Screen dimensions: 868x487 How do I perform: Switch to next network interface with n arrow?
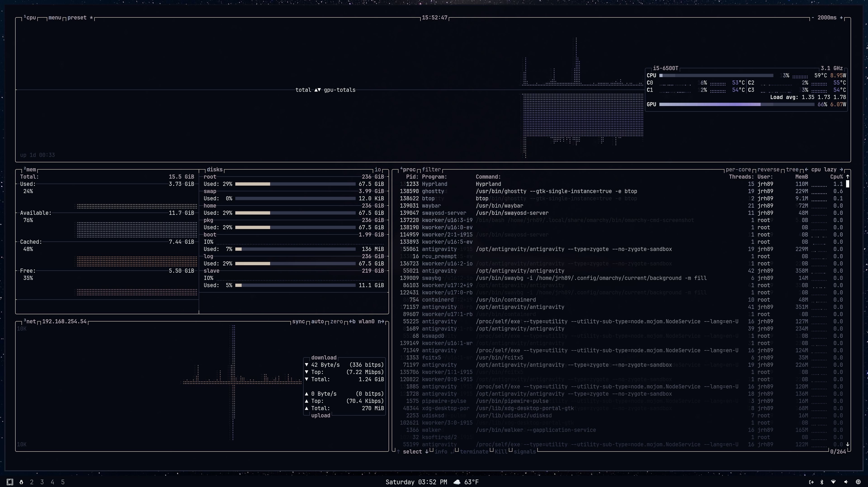(x=381, y=322)
